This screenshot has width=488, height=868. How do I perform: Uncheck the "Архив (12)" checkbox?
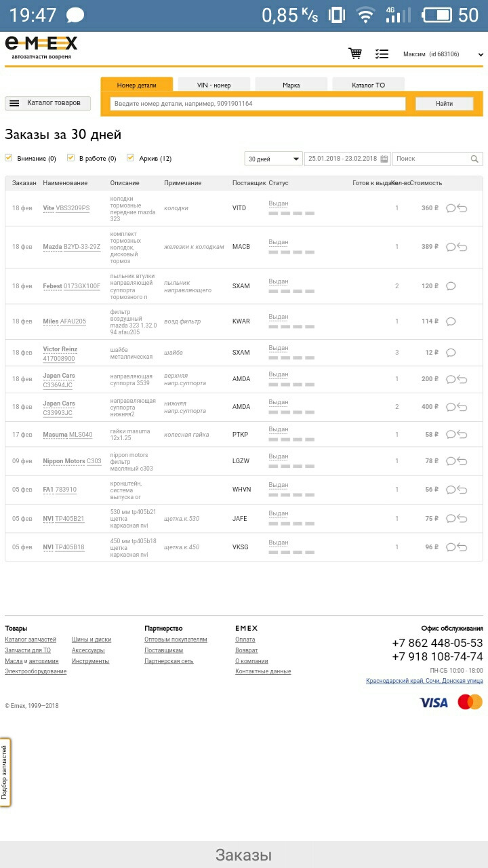click(131, 158)
